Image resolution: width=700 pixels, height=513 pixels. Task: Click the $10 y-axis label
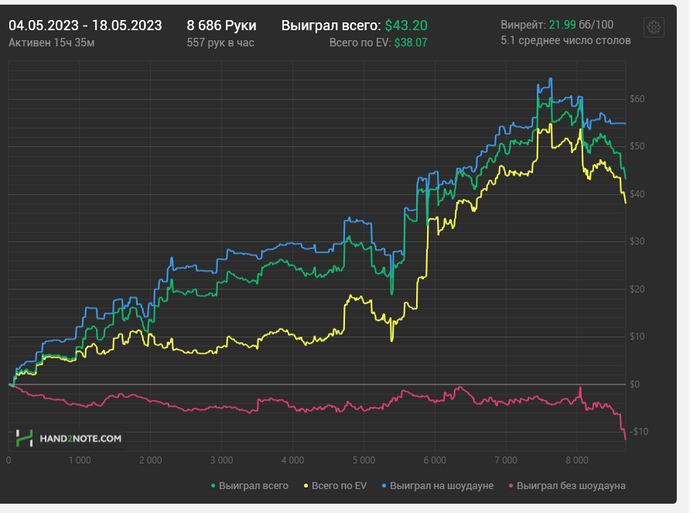click(x=637, y=337)
